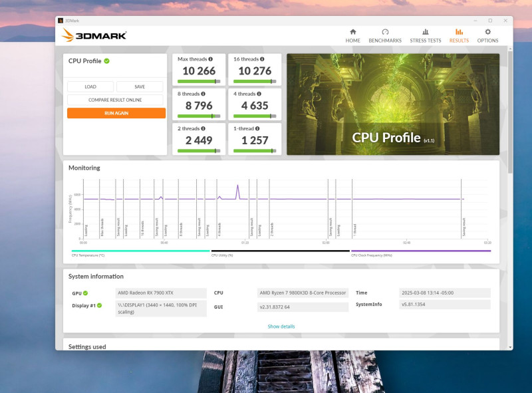Switch to the OPTIONS label
This screenshot has width=532, height=393.
[487, 41]
